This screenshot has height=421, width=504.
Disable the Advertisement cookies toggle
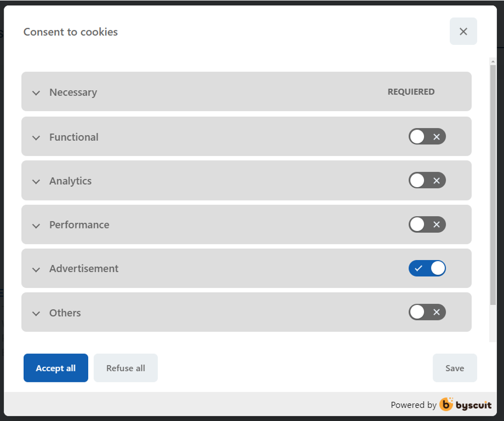[427, 268]
